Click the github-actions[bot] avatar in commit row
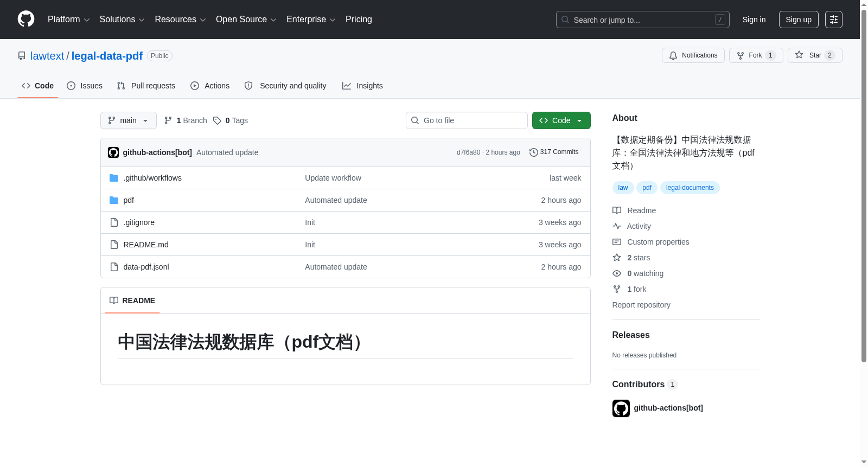The height and width of the screenshot is (467, 868). (x=113, y=152)
